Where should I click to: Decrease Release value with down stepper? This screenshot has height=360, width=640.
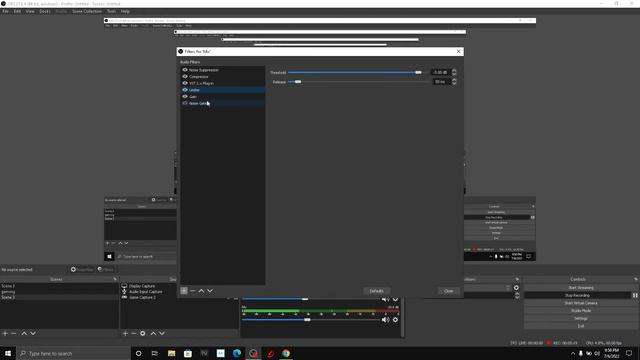pyautogui.click(x=454, y=84)
